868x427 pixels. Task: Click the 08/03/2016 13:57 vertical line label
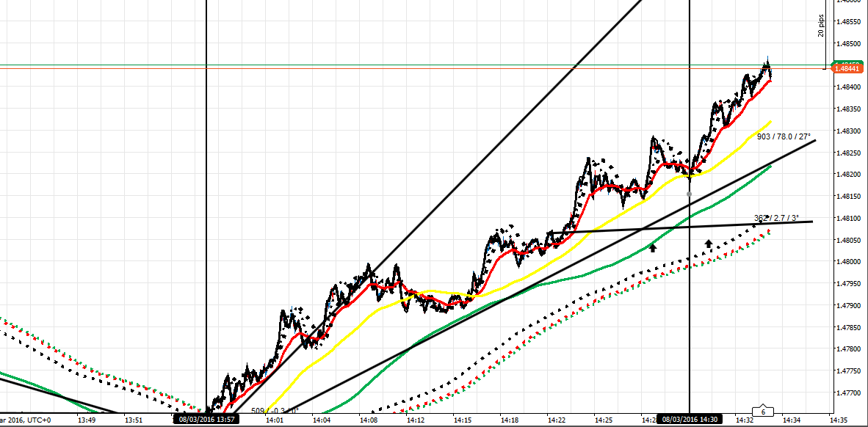click(206, 419)
